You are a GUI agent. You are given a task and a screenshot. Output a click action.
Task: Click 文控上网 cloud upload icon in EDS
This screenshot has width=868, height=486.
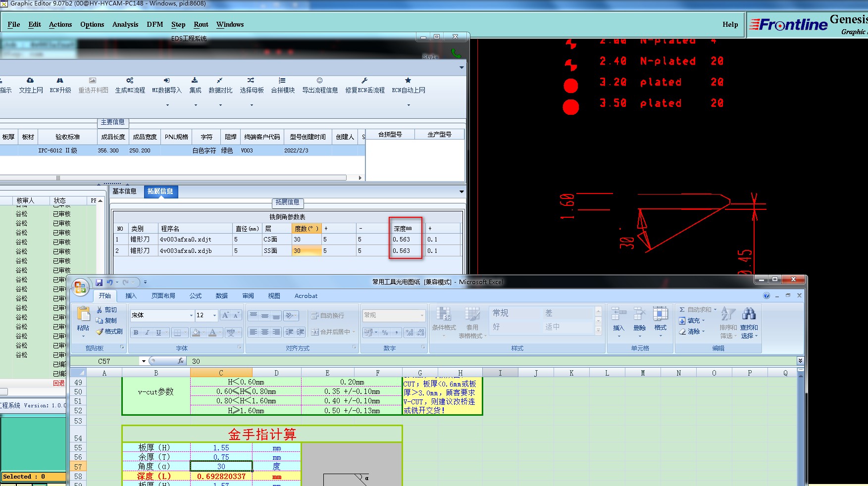tap(31, 80)
